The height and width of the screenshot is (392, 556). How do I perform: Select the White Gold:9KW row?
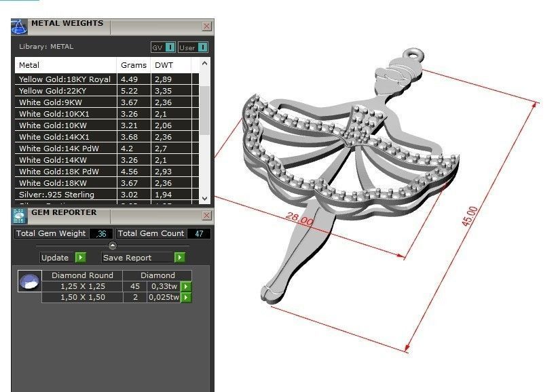pyautogui.click(x=107, y=102)
